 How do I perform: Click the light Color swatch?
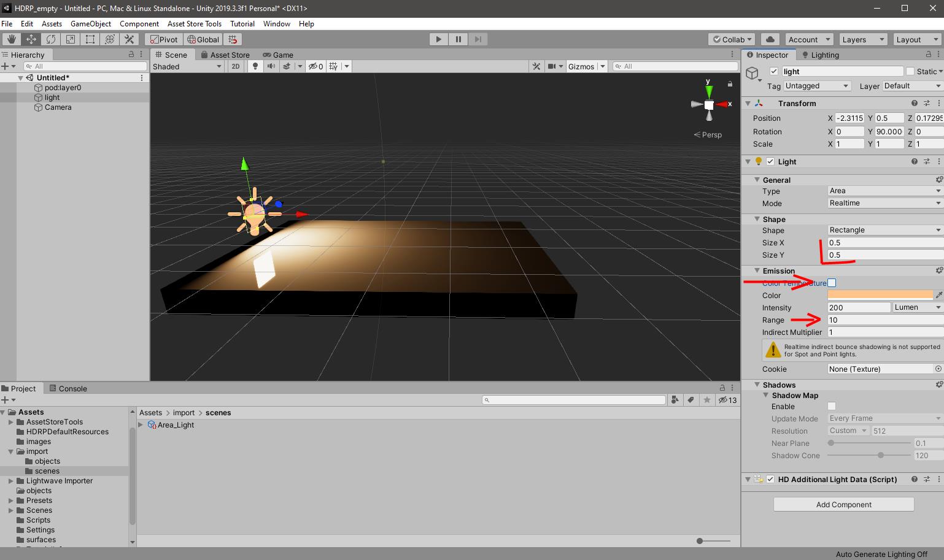point(880,295)
